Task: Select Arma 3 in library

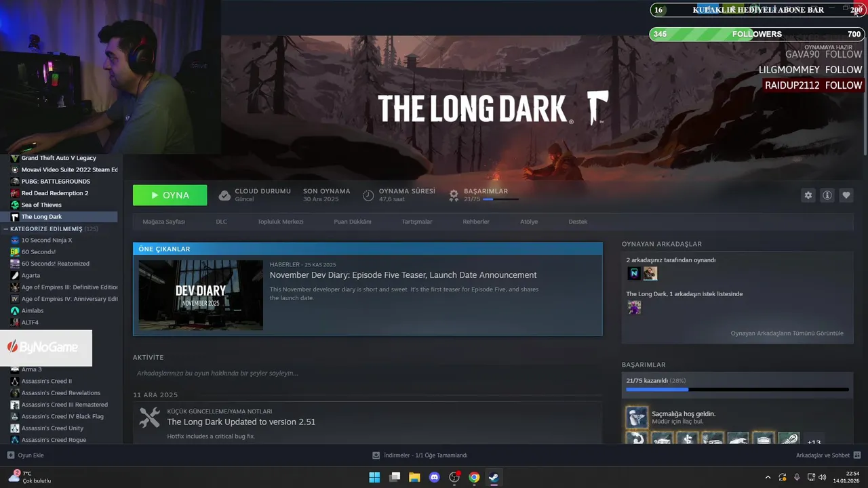Action: click(x=31, y=369)
